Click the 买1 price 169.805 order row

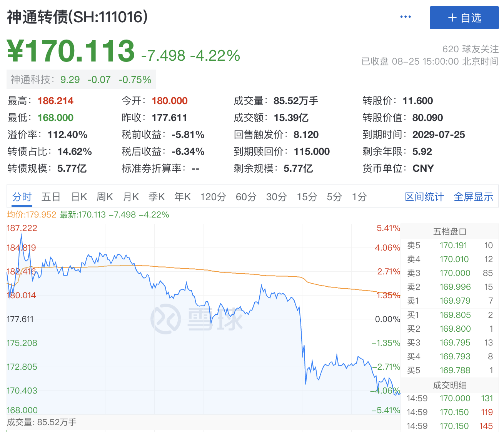point(450,315)
